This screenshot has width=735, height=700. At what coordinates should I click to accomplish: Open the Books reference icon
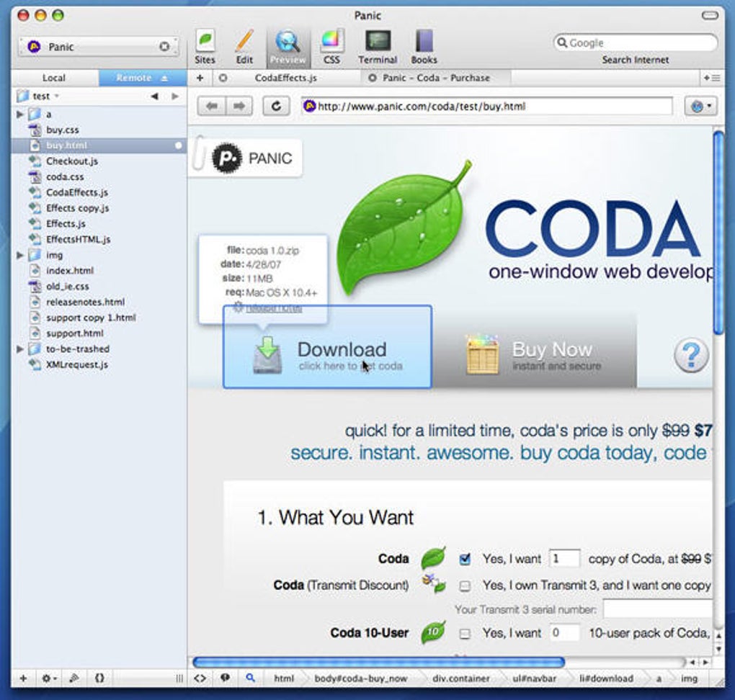[424, 47]
